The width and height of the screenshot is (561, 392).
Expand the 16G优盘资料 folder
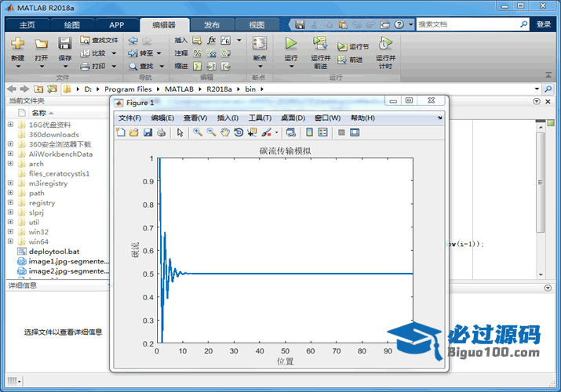[10, 125]
